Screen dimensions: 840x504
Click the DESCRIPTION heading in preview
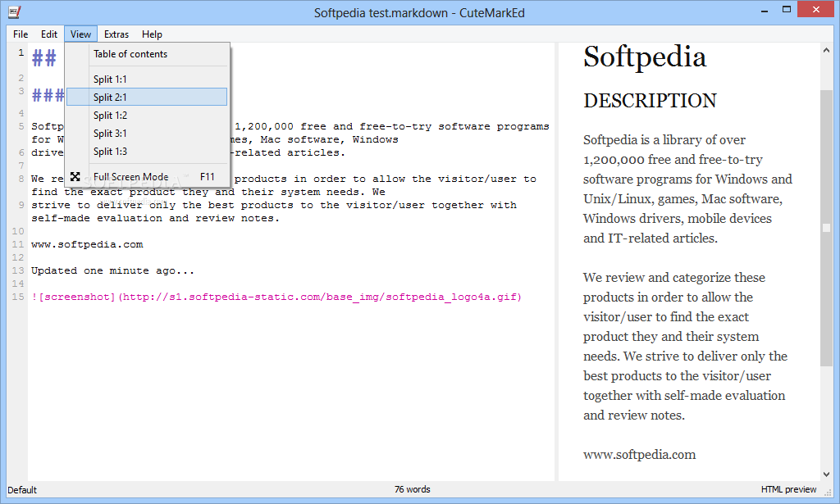pos(650,101)
